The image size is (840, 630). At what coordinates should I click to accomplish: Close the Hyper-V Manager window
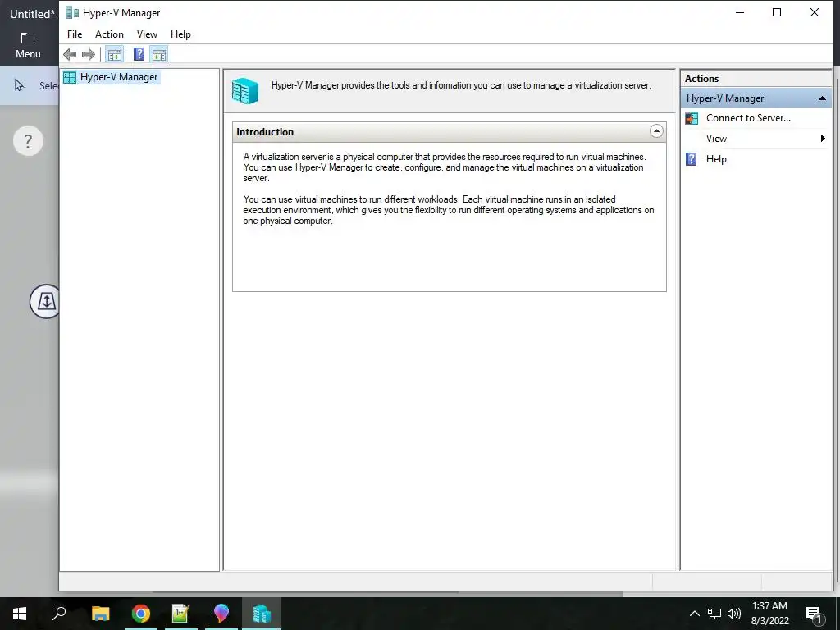815,13
